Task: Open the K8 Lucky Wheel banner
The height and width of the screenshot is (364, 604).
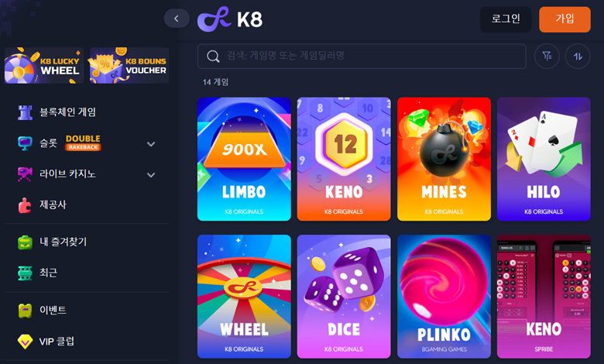Action: click(44, 66)
